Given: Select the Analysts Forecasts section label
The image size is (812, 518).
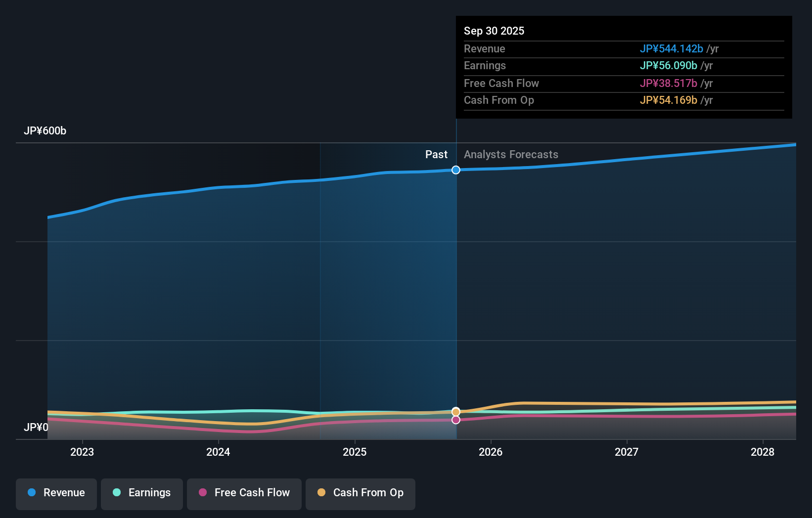Looking at the screenshot, I should [511, 154].
